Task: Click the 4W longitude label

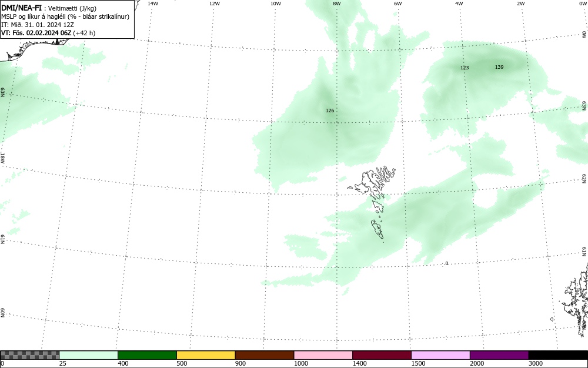Action: (459, 4)
